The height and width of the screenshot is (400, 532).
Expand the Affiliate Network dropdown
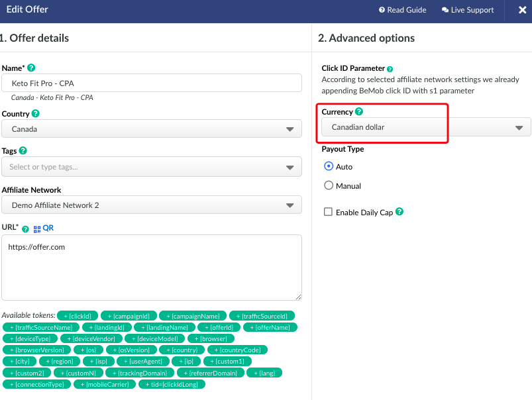pyautogui.click(x=151, y=205)
